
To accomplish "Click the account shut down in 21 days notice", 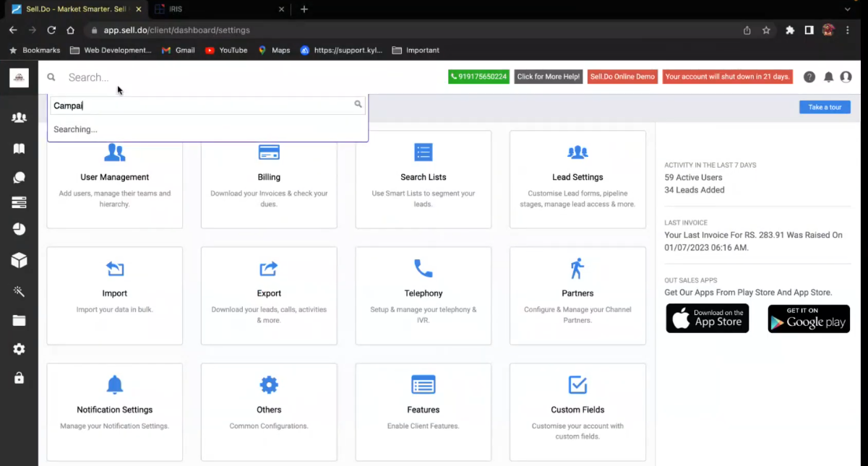I will (x=728, y=77).
